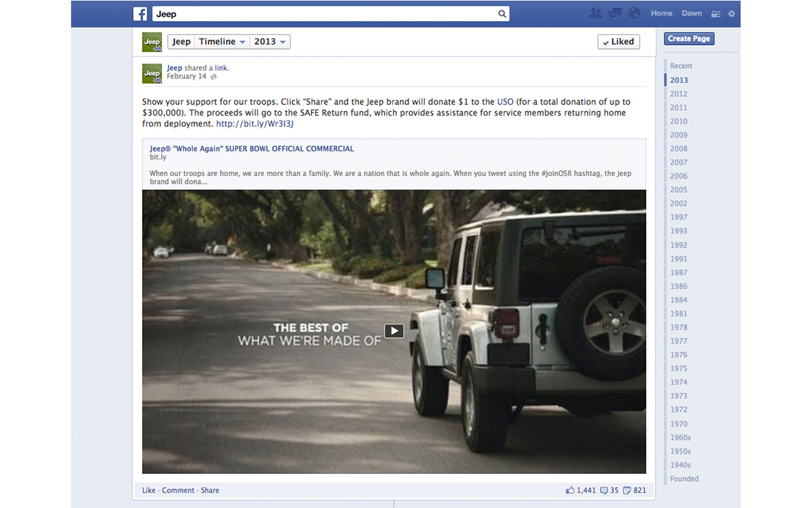Open the messages icon in top bar
812x508 pixels.
615,13
